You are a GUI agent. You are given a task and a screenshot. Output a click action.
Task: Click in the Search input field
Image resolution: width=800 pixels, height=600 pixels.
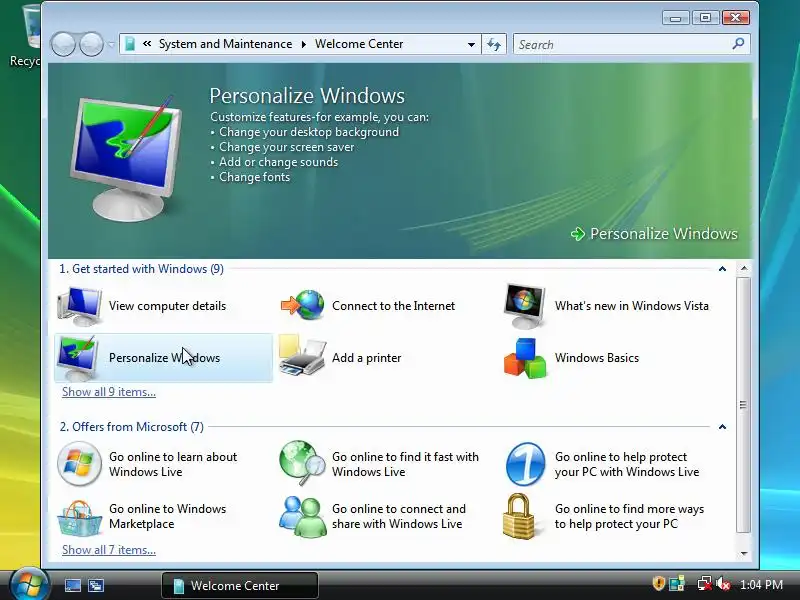click(622, 44)
